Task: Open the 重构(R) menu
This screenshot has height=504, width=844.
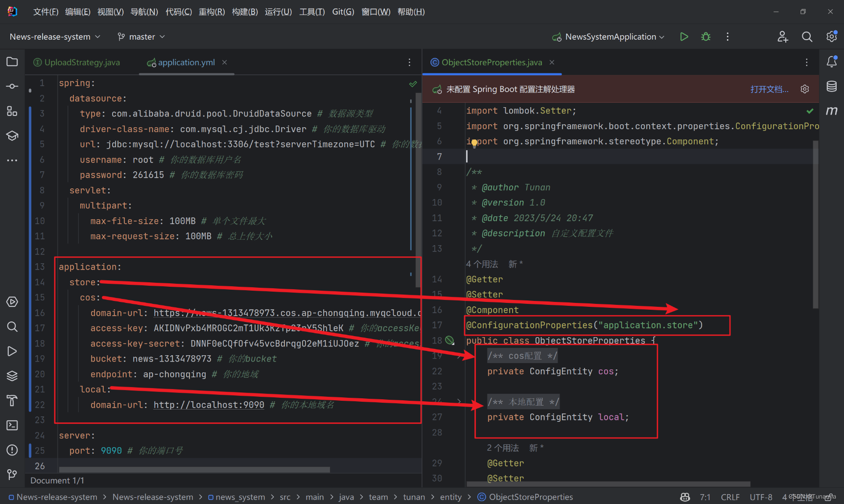Action: coord(211,11)
